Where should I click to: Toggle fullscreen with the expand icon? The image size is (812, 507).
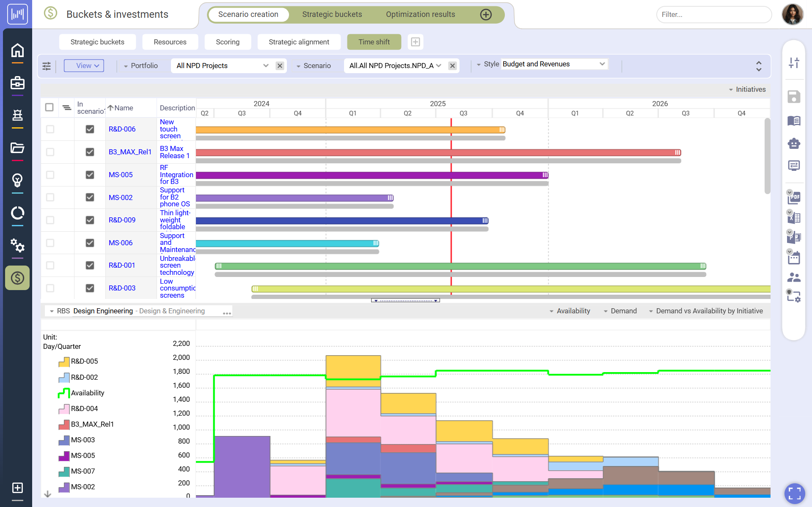[x=794, y=493]
